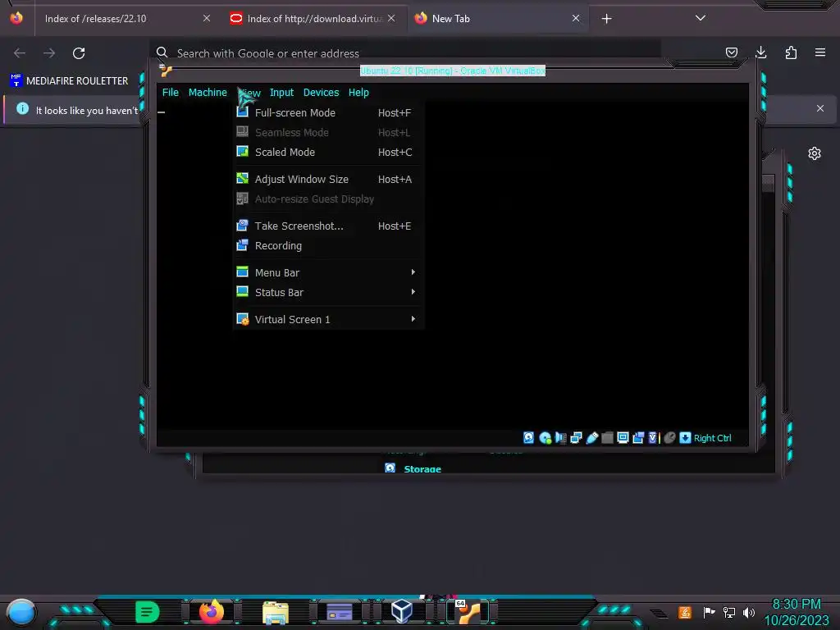This screenshot has width=840, height=630.
Task: Click the Storage section heading
Action: pos(422,468)
